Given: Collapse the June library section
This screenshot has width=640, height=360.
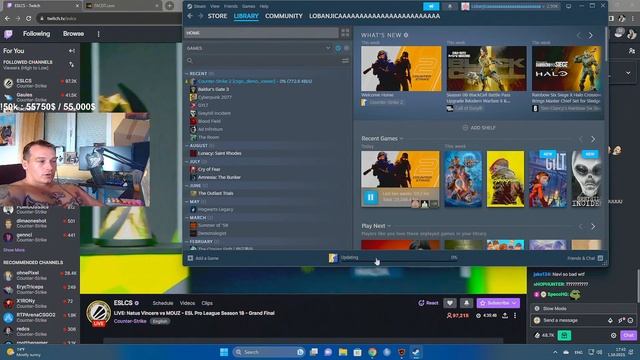Looking at the screenshot, I should [x=187, y=185].
